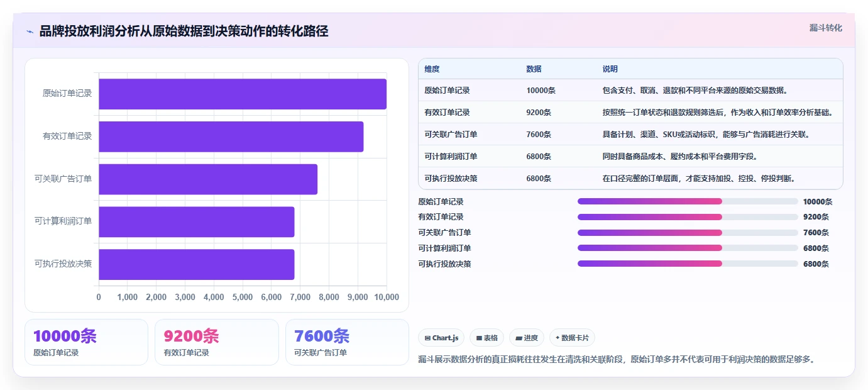Image resolution: width=868 pixels, height=390 pixels.
Task: Open the 7600条 可关联广告订单 stat card
Action: [x=347, y=342]
